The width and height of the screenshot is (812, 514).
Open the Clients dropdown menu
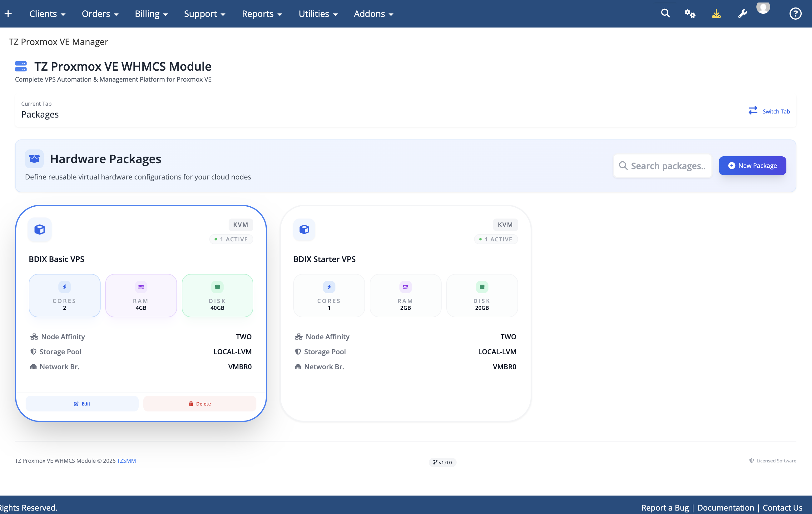pyautogui.click(x=47, y=13)
